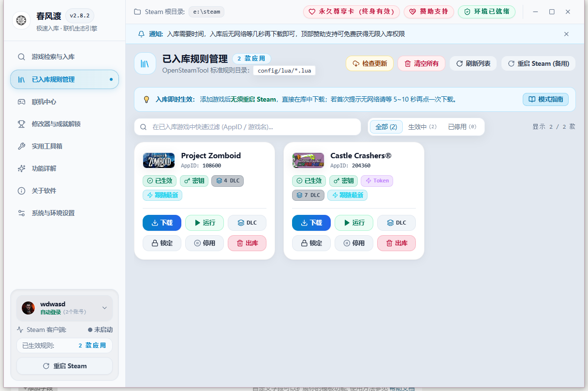Click the 春风渡 app logo icon
This screenshot has height=391, width=588.
click(21, 20)
